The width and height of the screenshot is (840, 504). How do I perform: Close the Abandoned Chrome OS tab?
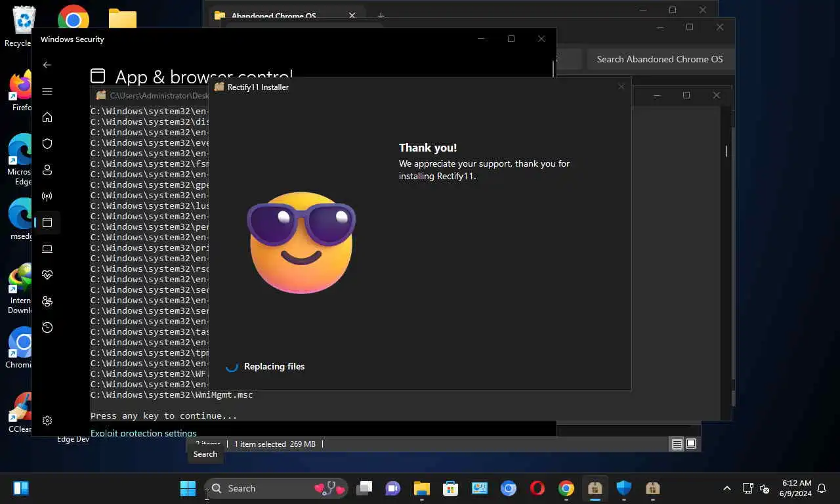pyautogui.click(x=352, y=16)
